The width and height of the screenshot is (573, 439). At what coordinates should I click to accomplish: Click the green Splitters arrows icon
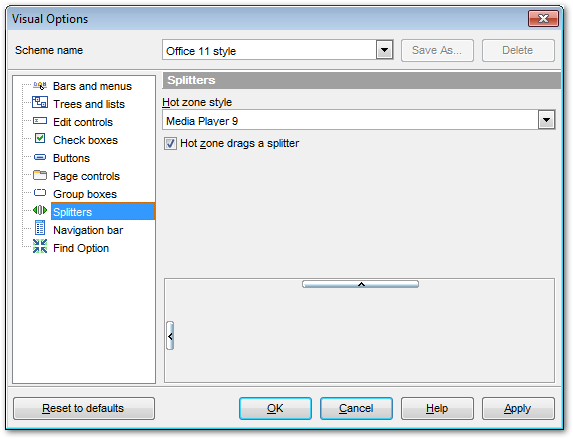[40, 210]
